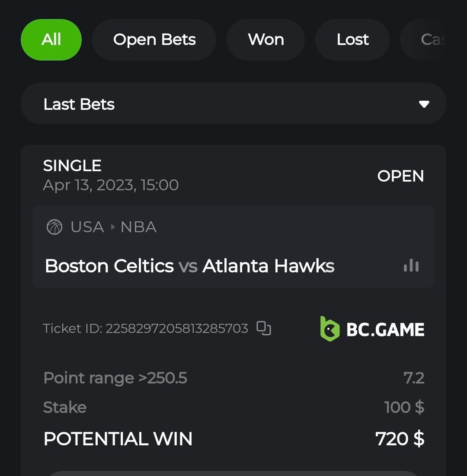Switch to the Open Bets tab

(x=154, y=40)
